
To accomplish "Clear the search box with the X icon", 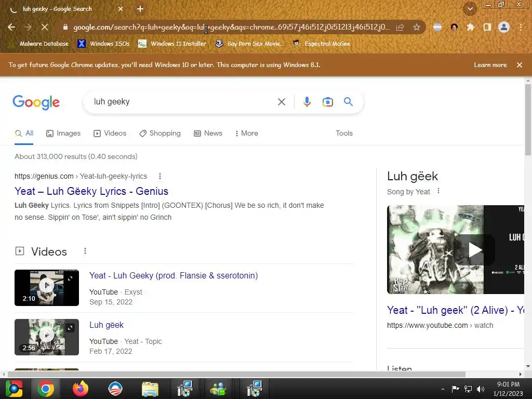I will [281, 102].
